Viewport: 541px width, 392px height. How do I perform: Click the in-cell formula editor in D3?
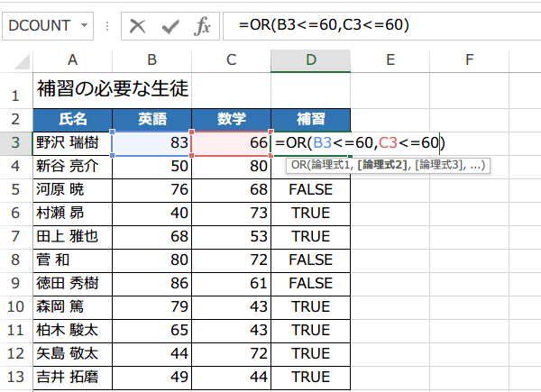coord(360,142)
